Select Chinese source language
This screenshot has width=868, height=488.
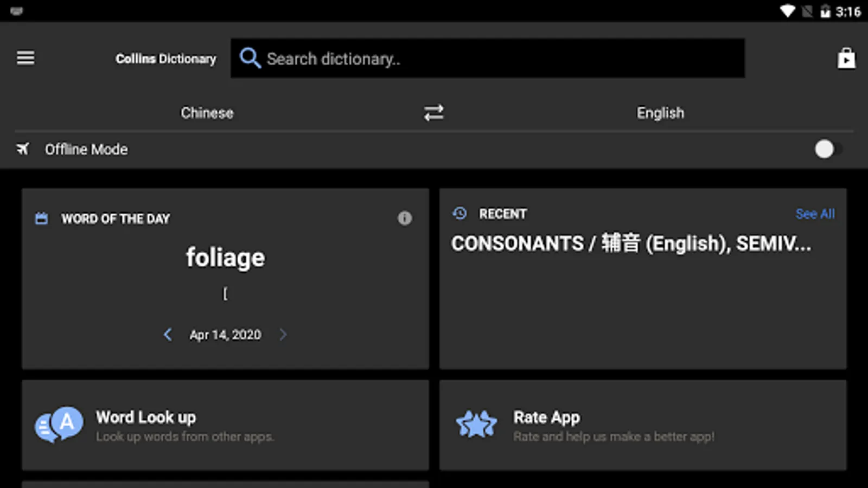[207, 113]
